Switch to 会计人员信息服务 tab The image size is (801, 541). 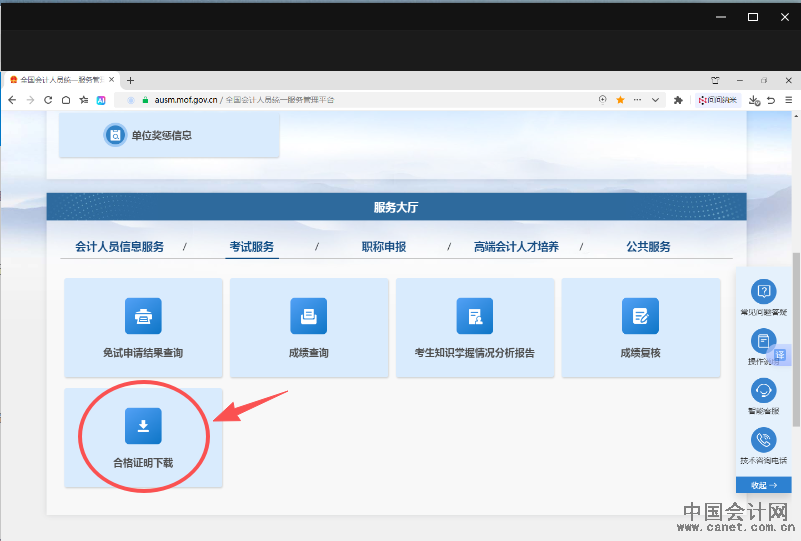click(119, 247)
